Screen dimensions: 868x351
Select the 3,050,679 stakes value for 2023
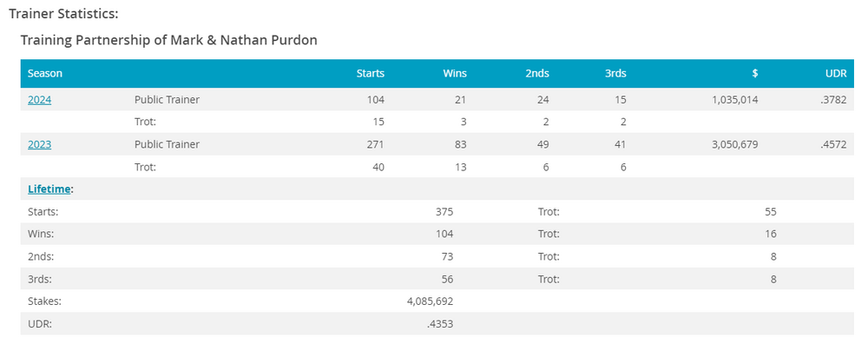734,144
